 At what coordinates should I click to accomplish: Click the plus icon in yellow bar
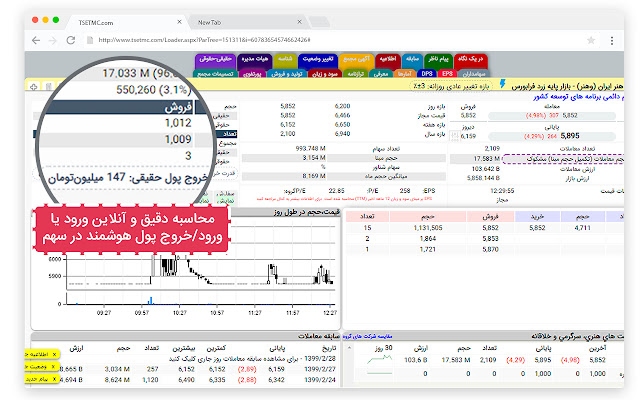(x=33, y=87)
